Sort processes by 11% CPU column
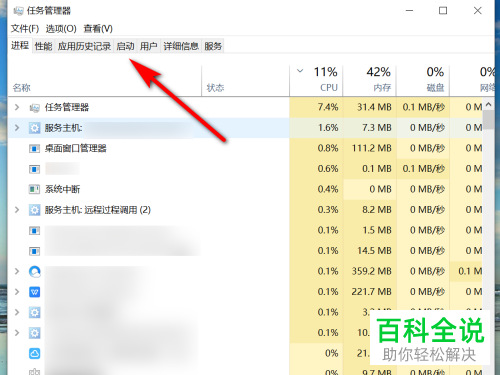Screen dimensions: 500x375 point(316,81)
